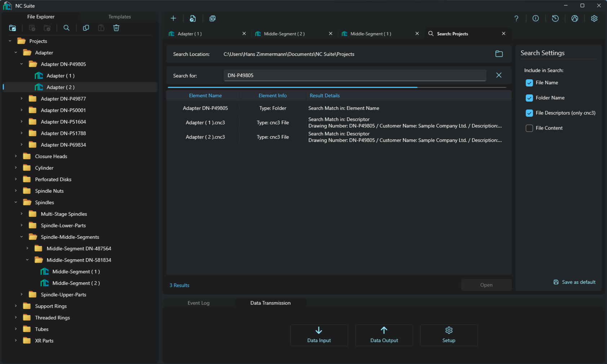Enable the File Content checkbox
This screenshot has height=364, width=607.
coord(529,128)
